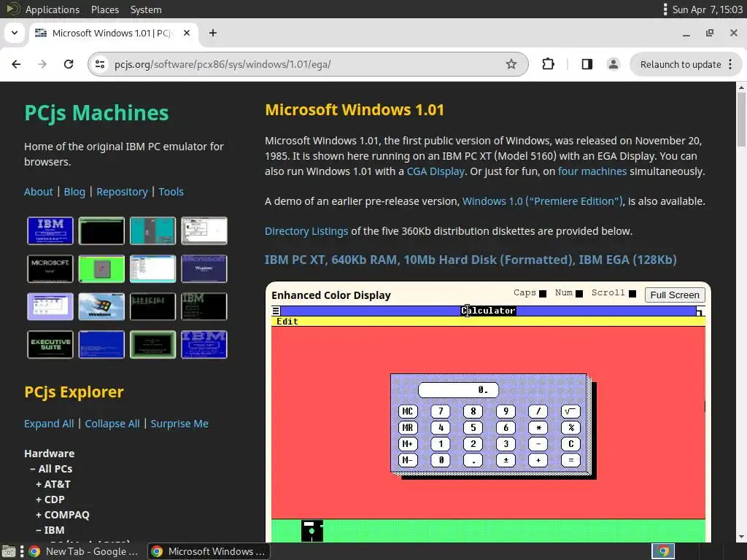Image resolution: width=747 pixels, height=560 pixels.
Task: Open the Chrome three-dot menu
Action: coord(730,64)
